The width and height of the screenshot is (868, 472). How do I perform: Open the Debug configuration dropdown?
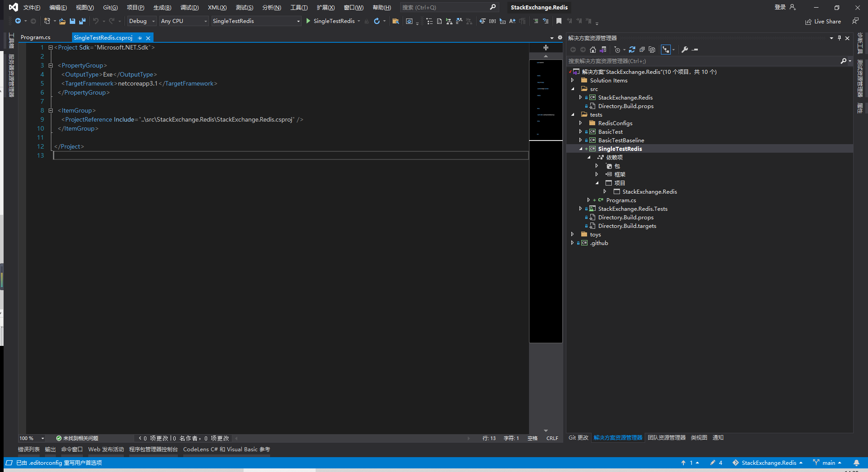point(141,21)
